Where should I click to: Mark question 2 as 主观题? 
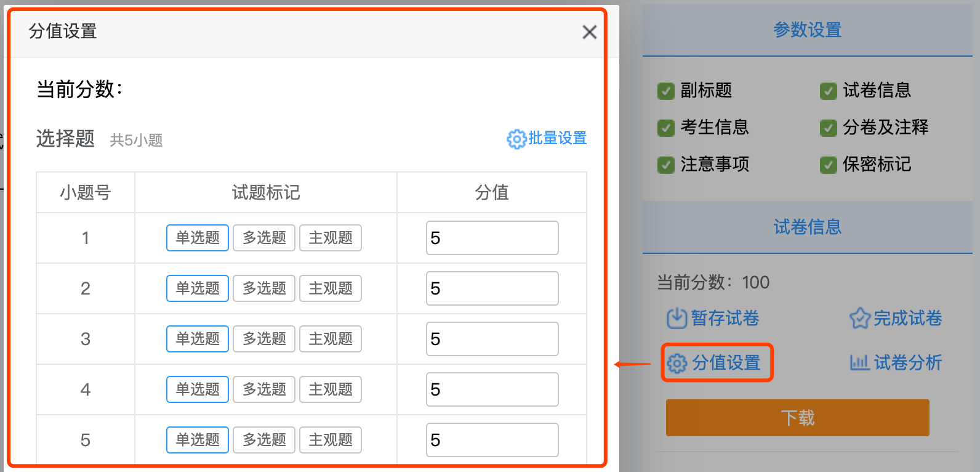tap(331, 288)
